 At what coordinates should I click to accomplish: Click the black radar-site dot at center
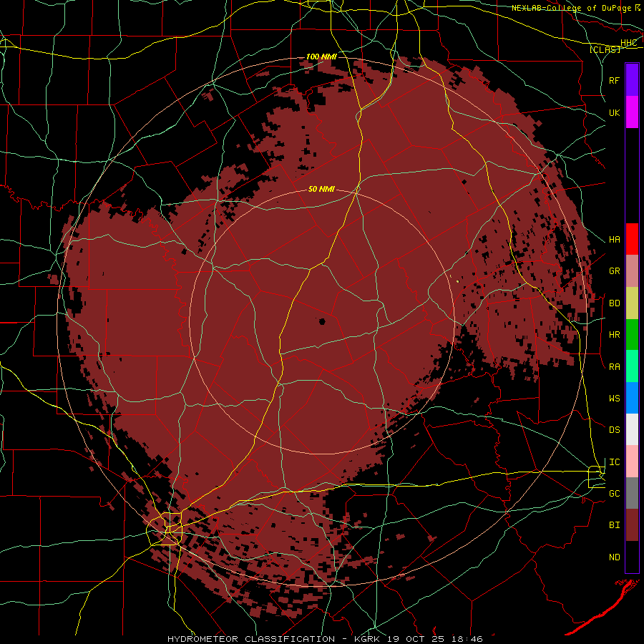tap(322, 321)
